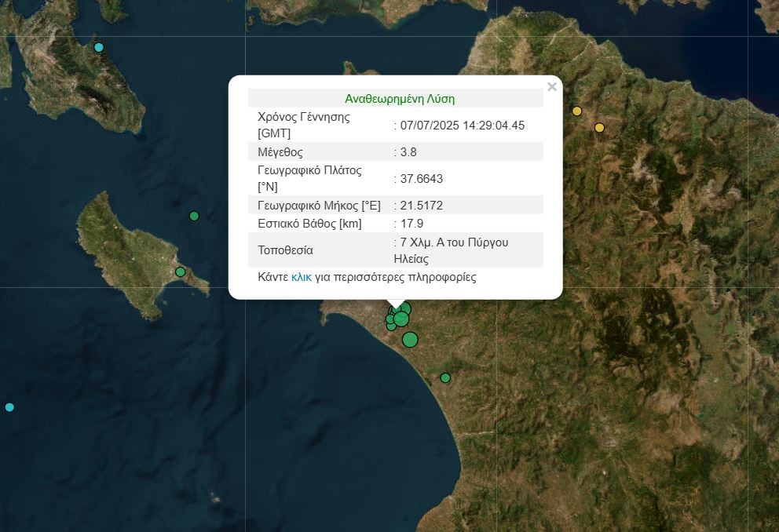
Task: Click the origin time 07/07/2025 14:29:04.45
Action: click(462, 126)
